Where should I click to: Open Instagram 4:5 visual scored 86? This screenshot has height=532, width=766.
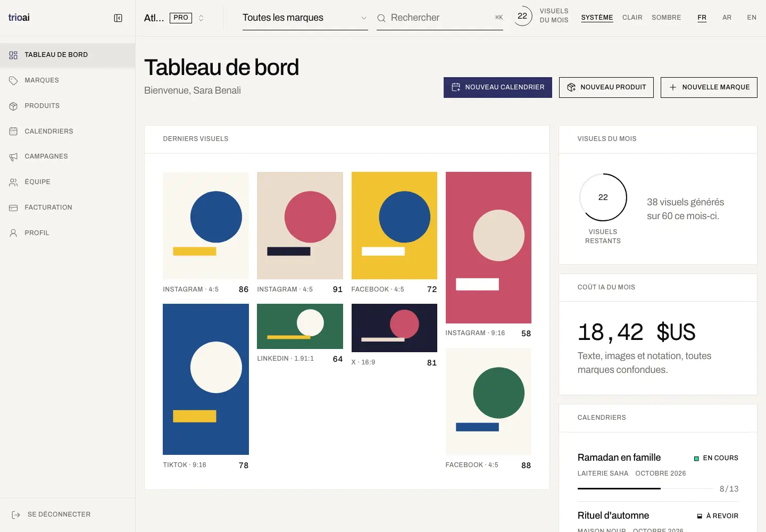(206, 226)
